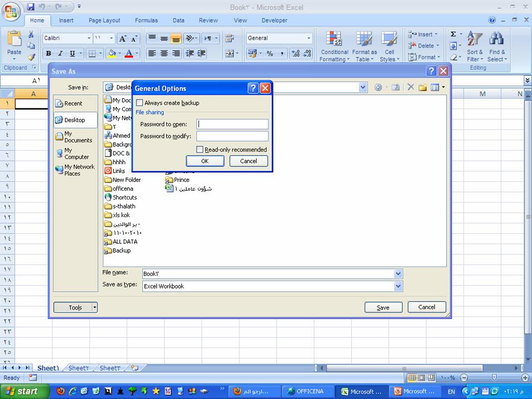Apply Underline formatting

[x=72, y=53]
